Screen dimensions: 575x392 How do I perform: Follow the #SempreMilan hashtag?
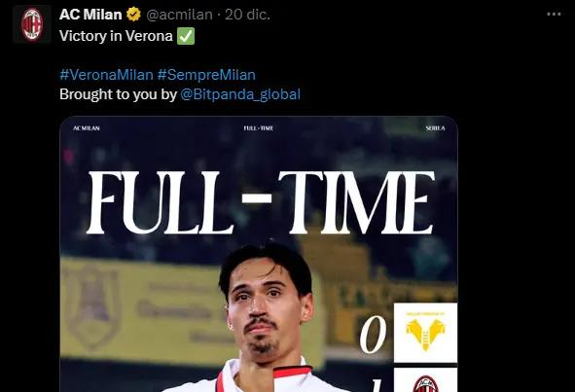click(x=206, y=75)
